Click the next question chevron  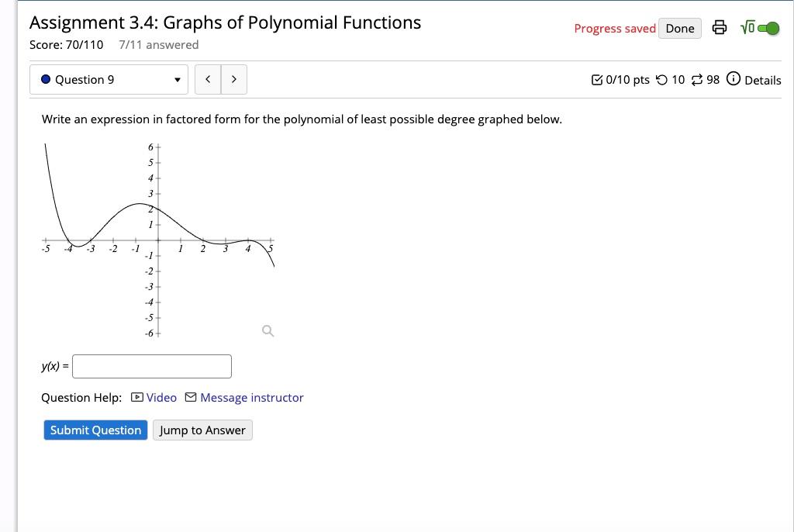click(x=234, y=78)
